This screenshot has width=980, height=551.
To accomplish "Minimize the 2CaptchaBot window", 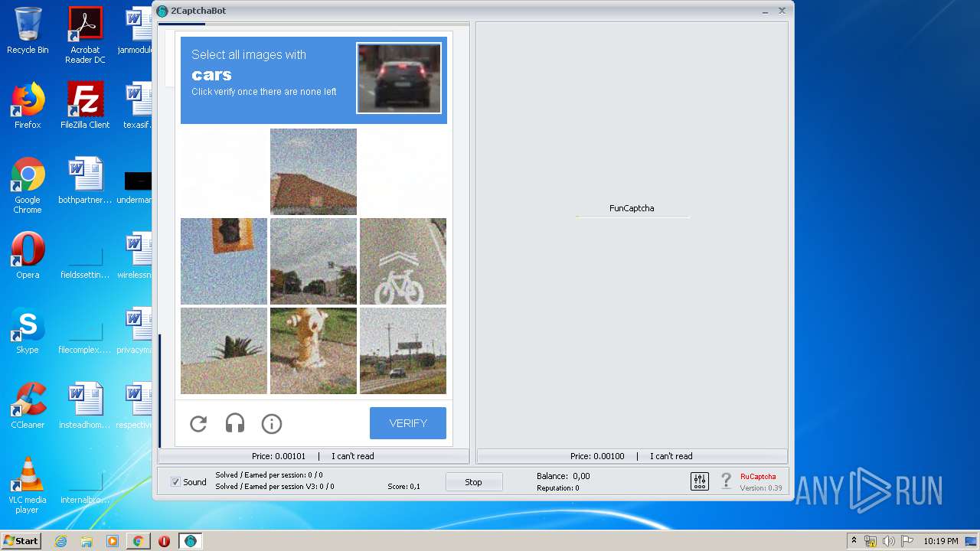I will [766, 11].
